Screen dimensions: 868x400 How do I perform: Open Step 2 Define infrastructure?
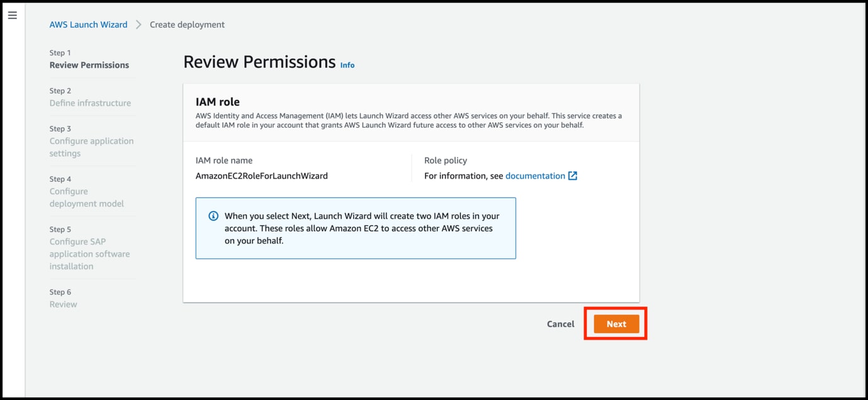[90, 103]
